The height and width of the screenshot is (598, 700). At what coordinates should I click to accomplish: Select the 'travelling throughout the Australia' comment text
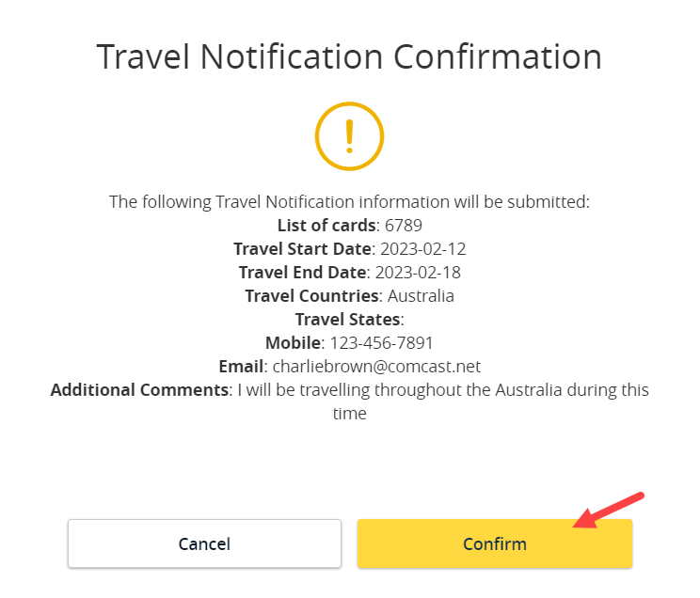[430, 390]
